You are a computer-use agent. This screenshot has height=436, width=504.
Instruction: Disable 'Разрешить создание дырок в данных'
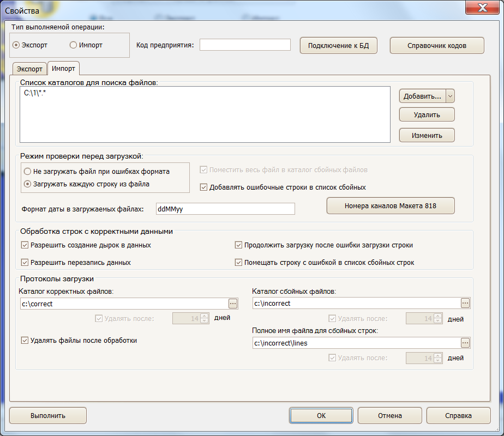point(25,245)
